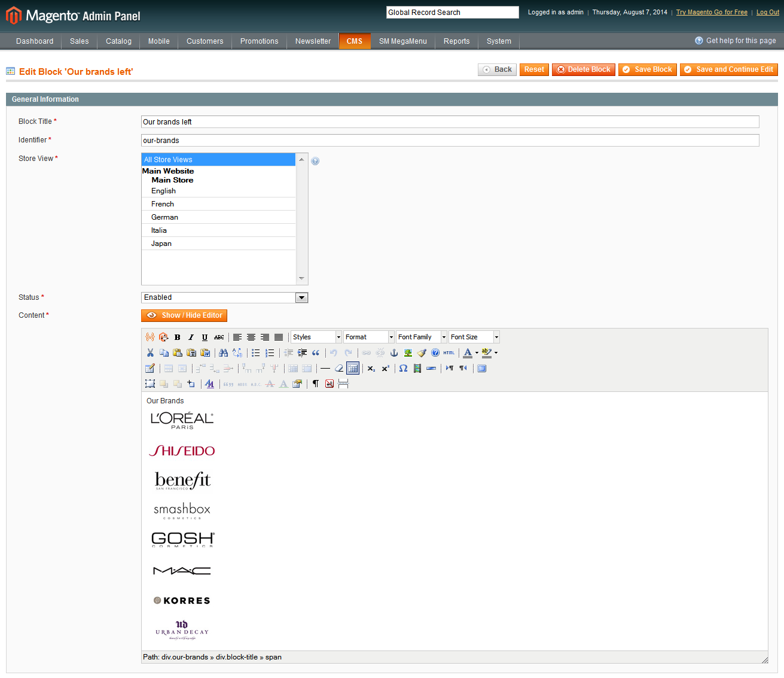
Task: Justify text fully
Action: tap(279, 337)
